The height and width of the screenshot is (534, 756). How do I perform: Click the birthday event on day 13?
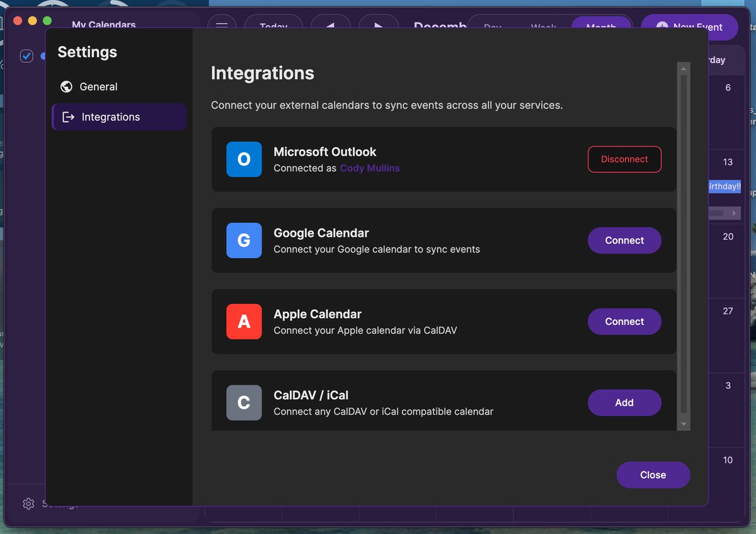(x=724, y=187)
